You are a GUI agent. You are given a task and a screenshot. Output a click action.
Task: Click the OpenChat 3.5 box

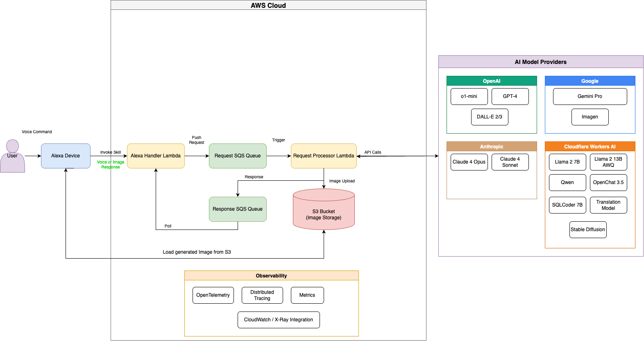(608, 182)
